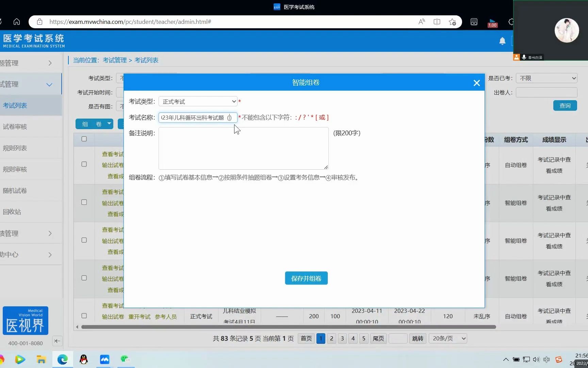This screenshot has height=368, width=588.
Task: Open the 是否已考 dropdown
Action: pos(546,78)
